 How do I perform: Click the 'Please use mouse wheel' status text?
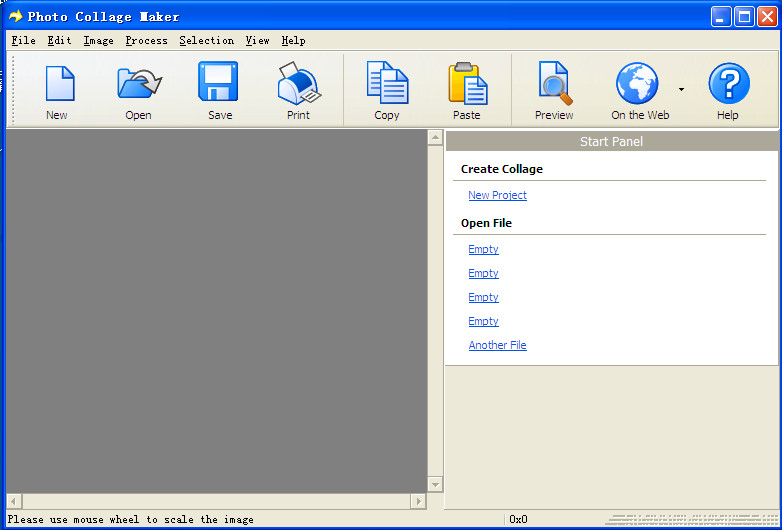(x=130, y=520)
